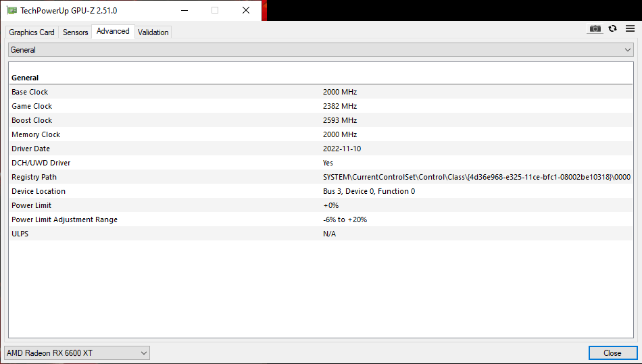Take a screenshot with the camera icon
Screen dimensions: 642x364
595,28
